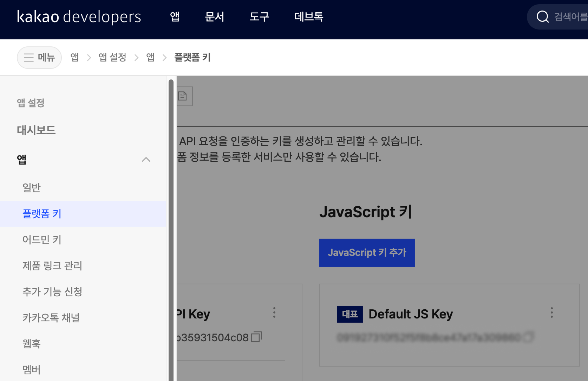The image size is (588, 381).
Task: Open the 데브톡 top navigation menu
Action: tap(309, 17)
